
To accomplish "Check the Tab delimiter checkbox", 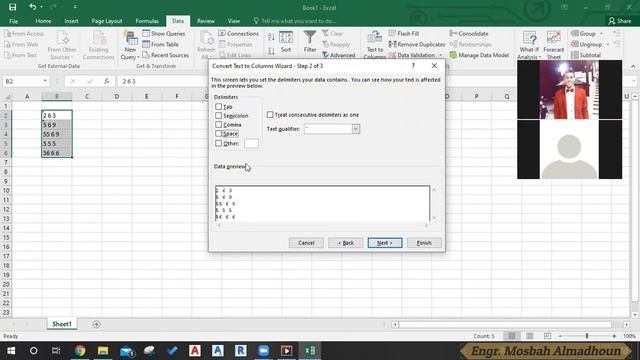I will [218, 107].
